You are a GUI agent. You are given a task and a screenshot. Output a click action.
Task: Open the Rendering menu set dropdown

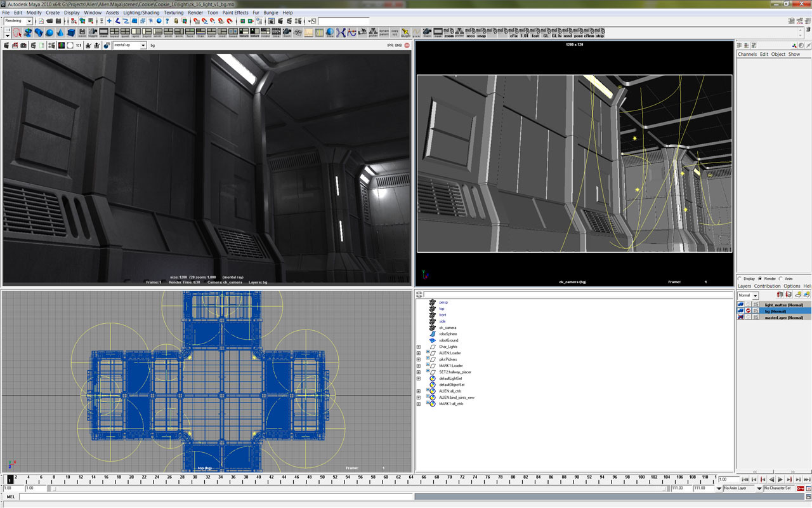click(29, 21)
